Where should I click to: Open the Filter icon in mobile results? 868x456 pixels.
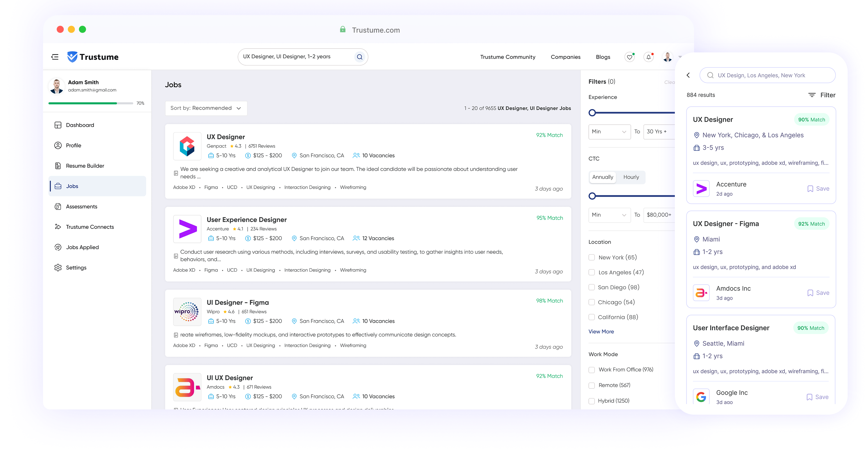pos(812,95)
